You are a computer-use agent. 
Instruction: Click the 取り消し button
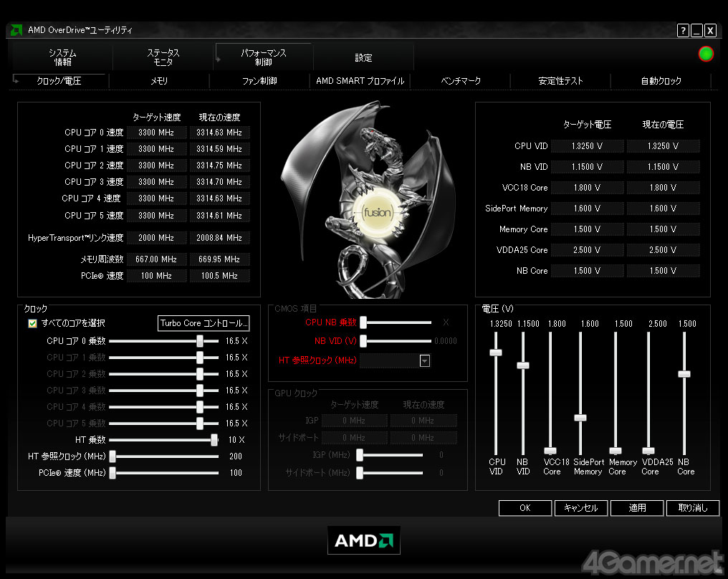click(x=693, y=508)
